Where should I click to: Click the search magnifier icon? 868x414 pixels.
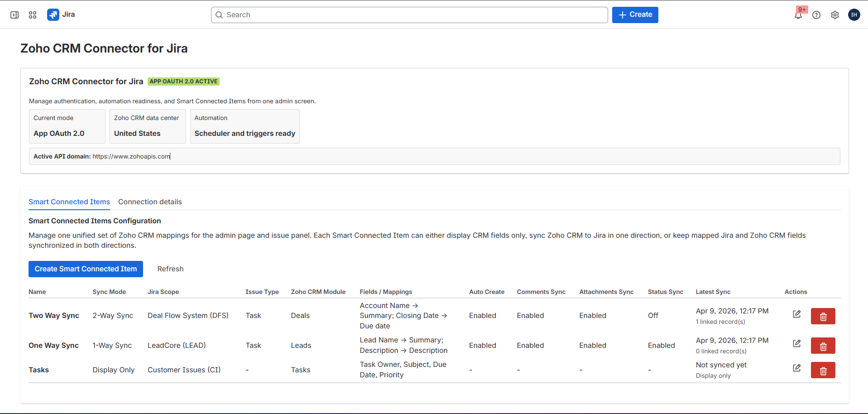219,15
